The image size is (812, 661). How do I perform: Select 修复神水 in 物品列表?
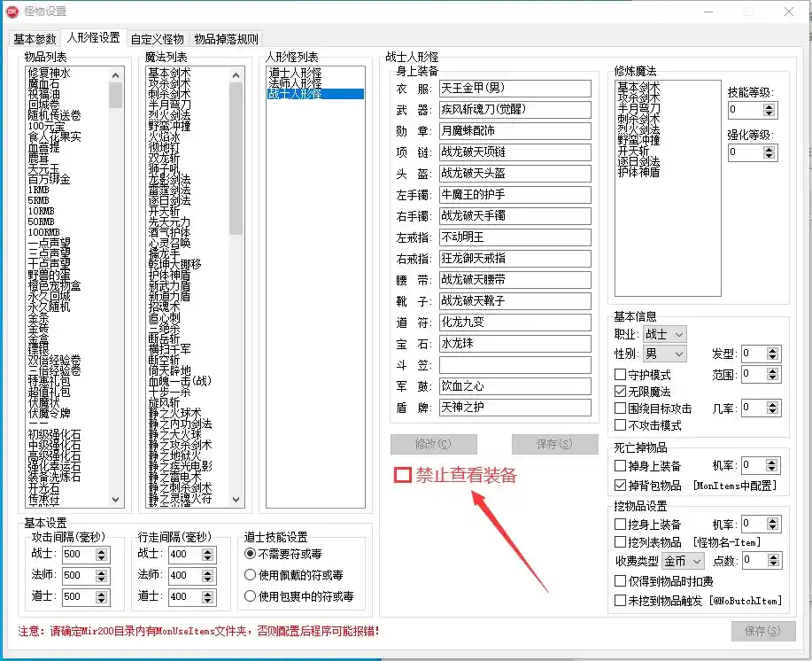point(50,73)
